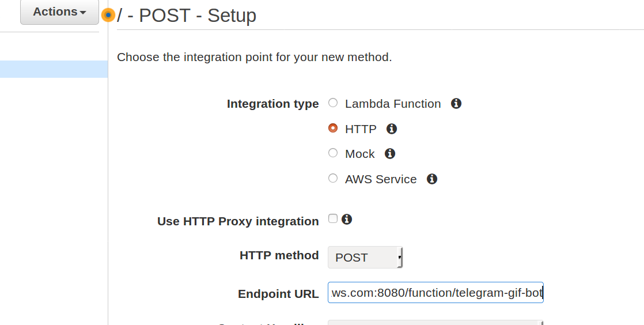Screen dimensions: 644x325
Task: Select the Mock integration radio button
Action: 333,153
